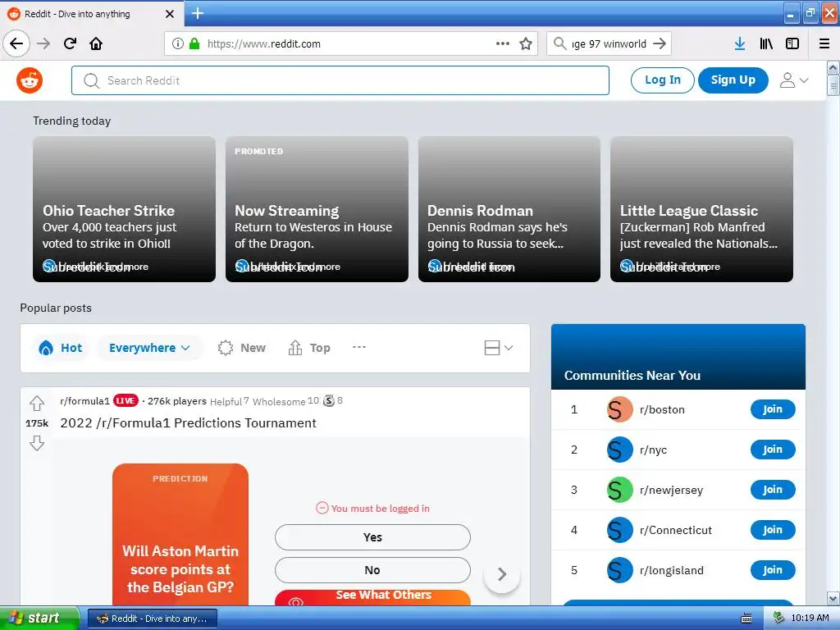The width and height of the screenshot is (840, 630).
Task: Click the browser search box text
Action: pos(609,43)
